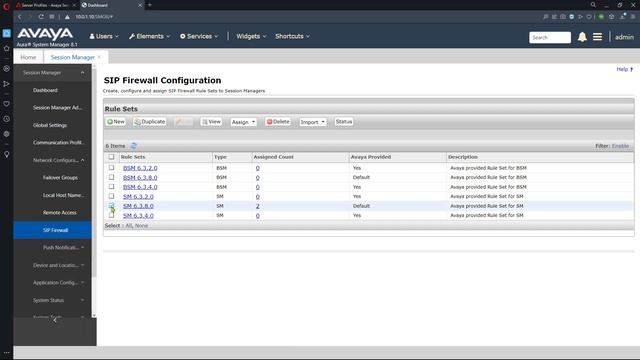Open Global Settings in the sidebar
640x360 pixels.
pos(50,125)
